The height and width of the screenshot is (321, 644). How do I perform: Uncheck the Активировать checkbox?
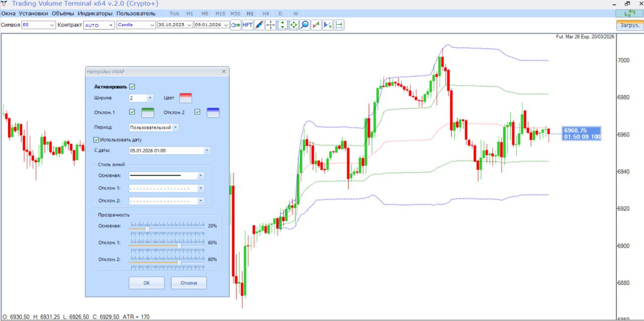coord(132,86)
